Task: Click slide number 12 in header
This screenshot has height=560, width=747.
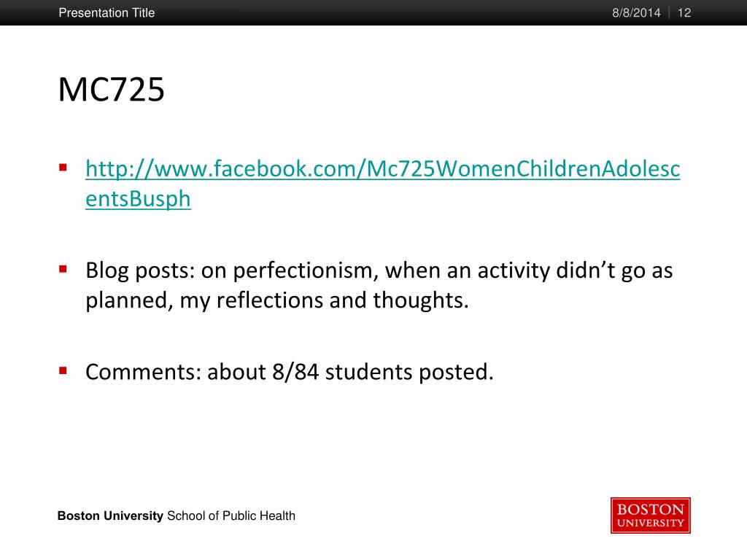Action: point(684,12)
